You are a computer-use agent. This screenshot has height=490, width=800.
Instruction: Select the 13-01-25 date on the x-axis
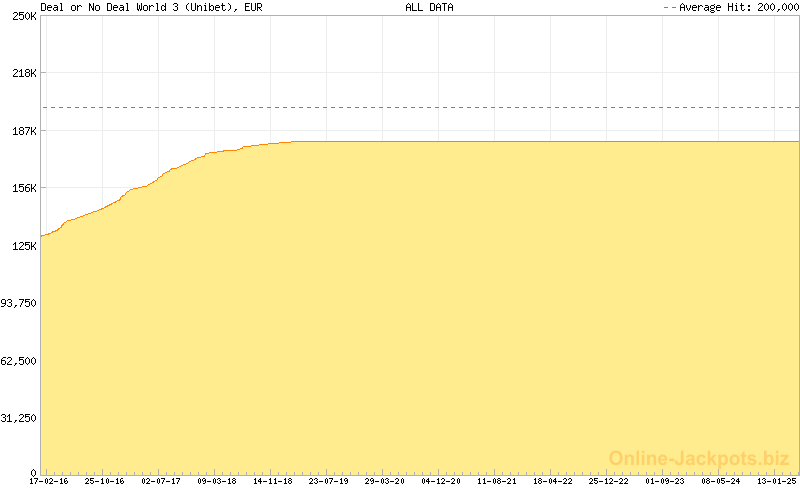point(777,481)
